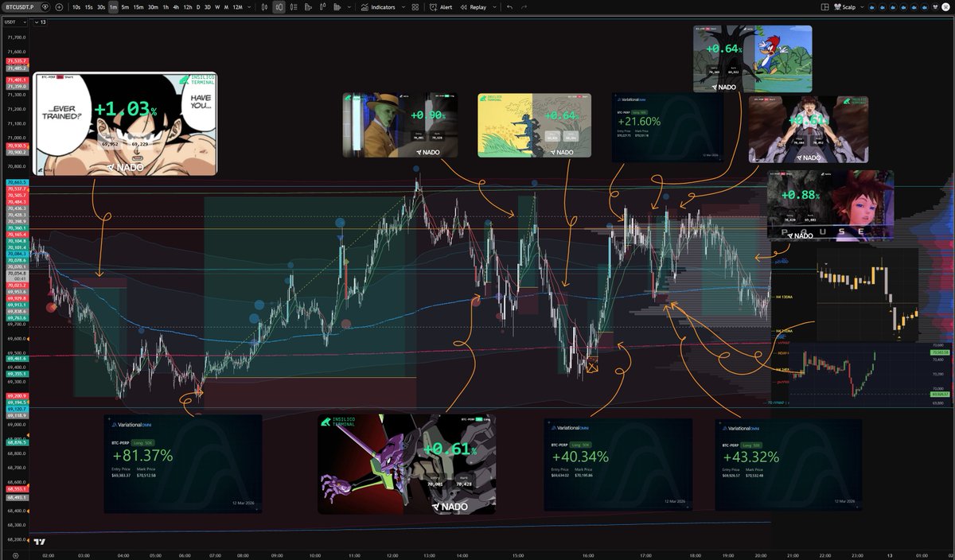Select the yellow +0.64% trade card image
The image size is (955, 560).
pos(534,124)
